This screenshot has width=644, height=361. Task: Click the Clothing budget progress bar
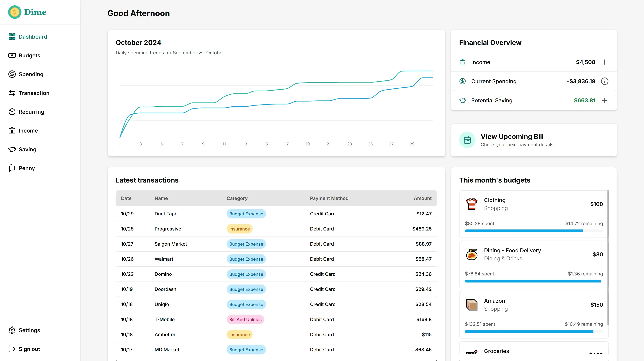pyautogui.click(x=534, y=231)
